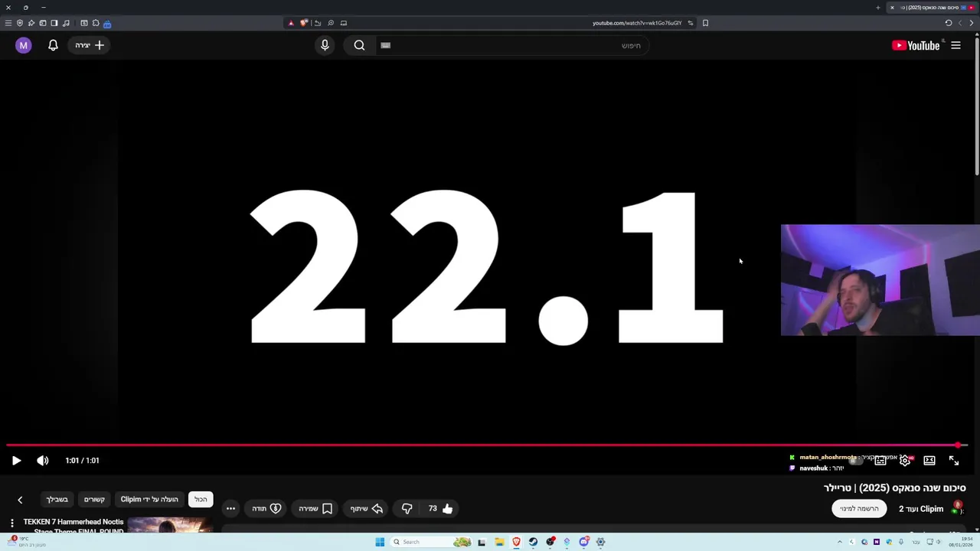Open the more actions three-dot menu
980x551 pixels.
point(230,508)
